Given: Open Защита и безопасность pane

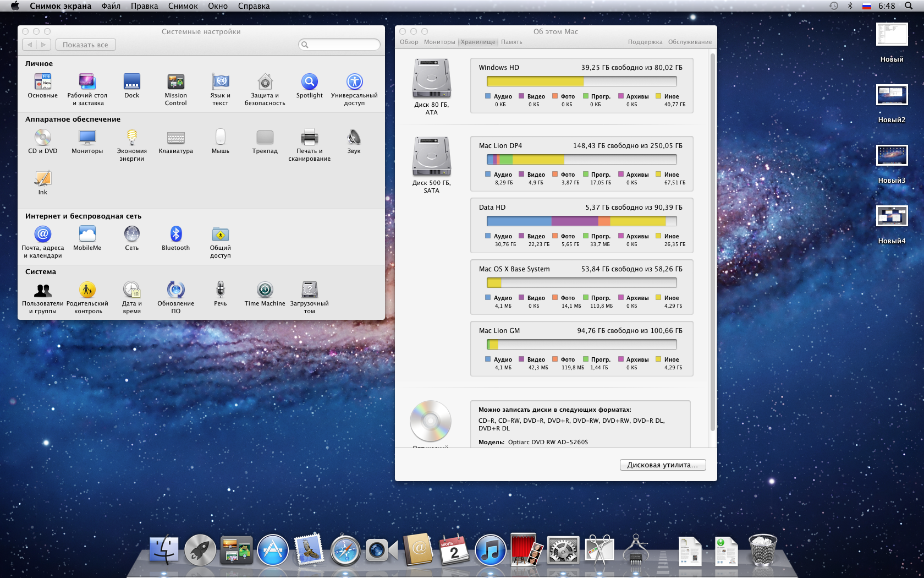Looking at the screenshot, I should [x=265, y=83].
